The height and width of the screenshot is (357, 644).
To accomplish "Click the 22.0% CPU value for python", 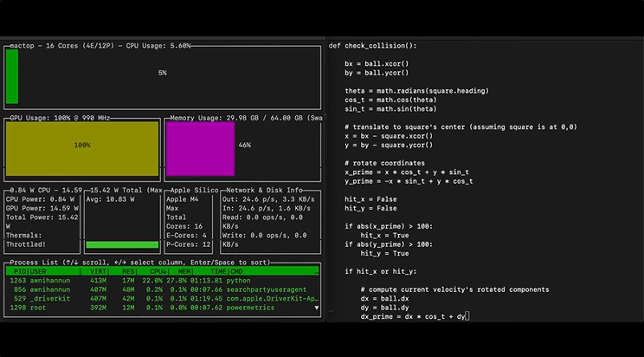I will pos(152,281).
